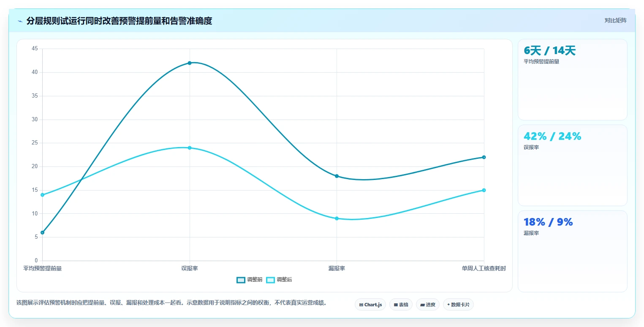
Task: Click the 进度 tag icon
Action: click(422, 305)
